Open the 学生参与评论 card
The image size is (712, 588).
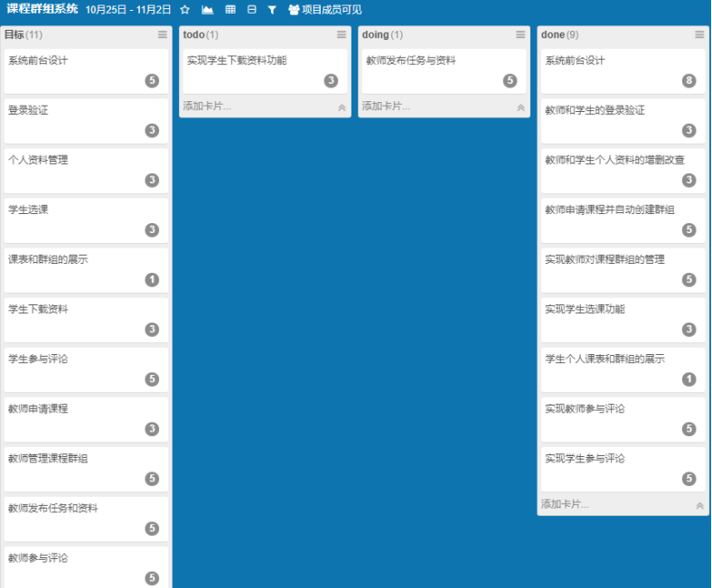point(86,370)
